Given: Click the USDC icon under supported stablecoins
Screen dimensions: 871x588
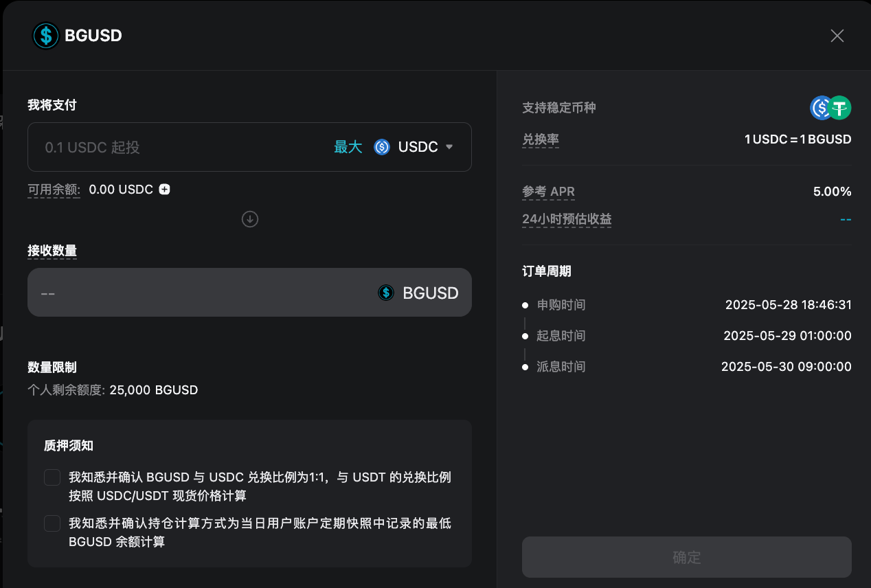Looking at the screenshot, I should point(819,107).
